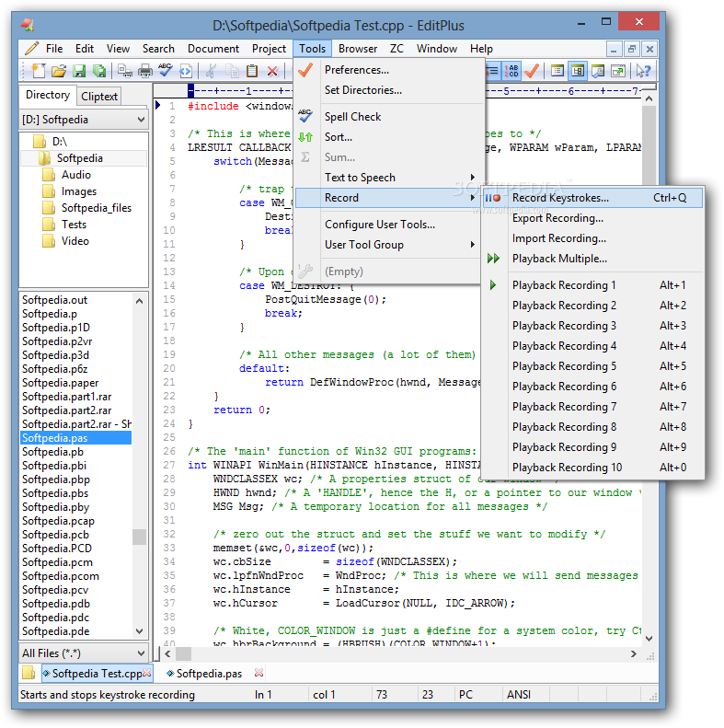The height and width of the screenshot is (728, 724).
Task: Click the Open file toolbar icon
Action: pyautogui.click(x=59, y=71)
